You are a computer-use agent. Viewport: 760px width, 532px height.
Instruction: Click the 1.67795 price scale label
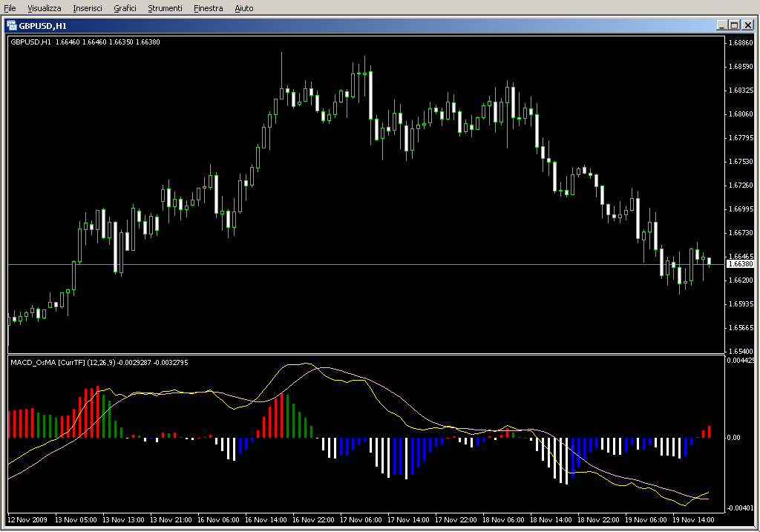[x=741, y=137]
